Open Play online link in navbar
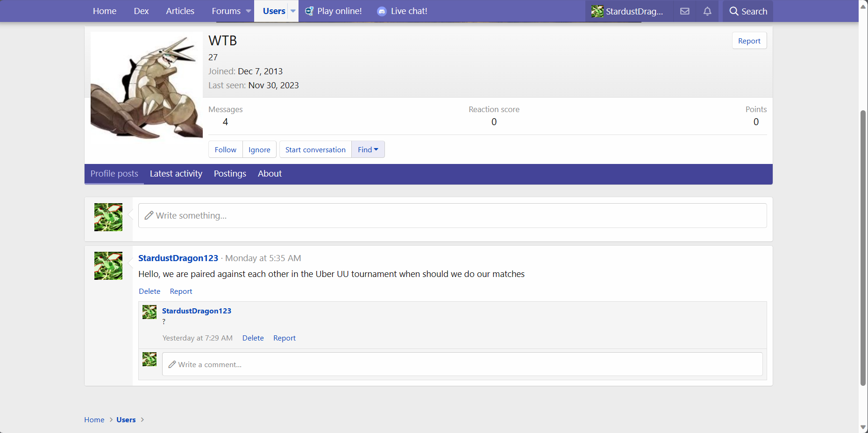 click(x=334, y=11)
